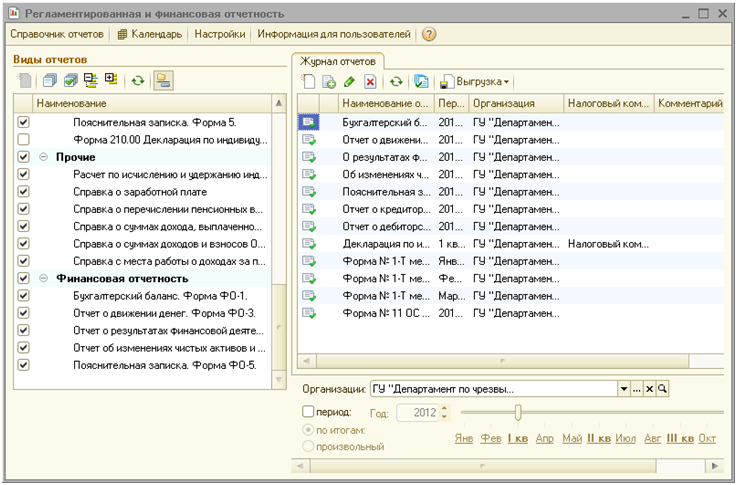Click the green pencil edit icon

(x=349, y=81)
